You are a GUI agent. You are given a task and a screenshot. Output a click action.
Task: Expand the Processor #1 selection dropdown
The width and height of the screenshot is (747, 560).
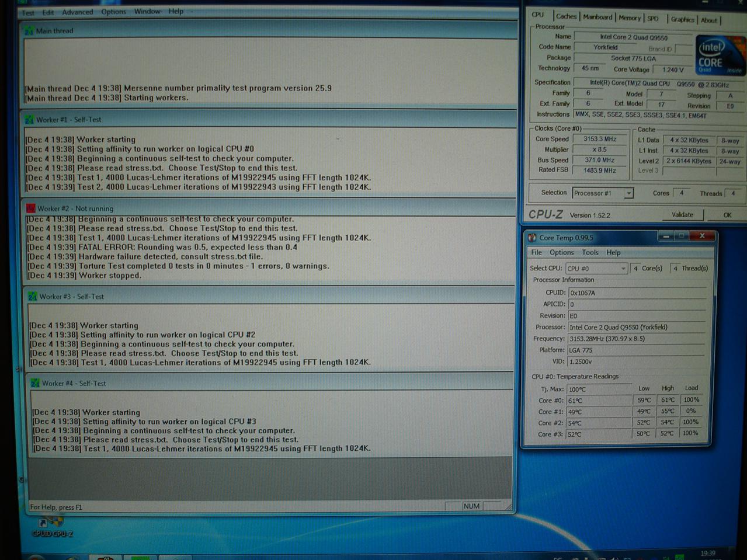click(628, 193)
